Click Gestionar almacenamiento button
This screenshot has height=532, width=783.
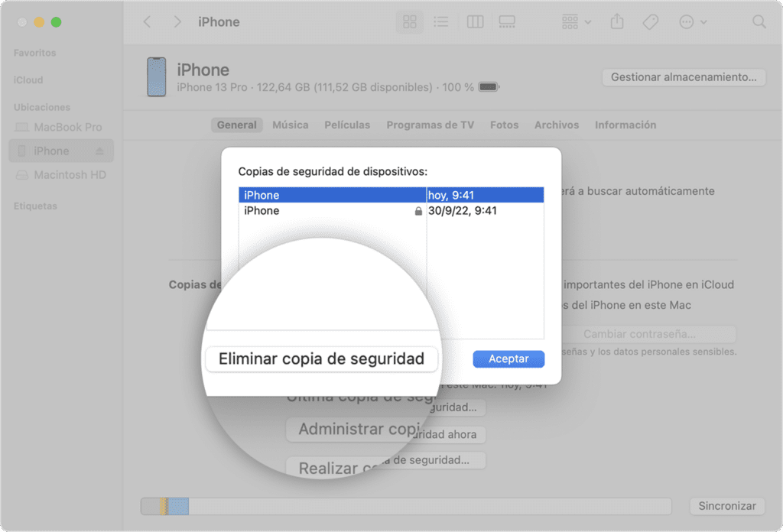click(684, 77)
